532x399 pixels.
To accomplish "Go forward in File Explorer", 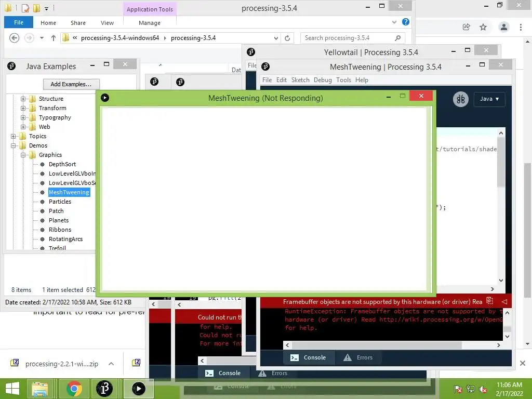I will (29, 37).
